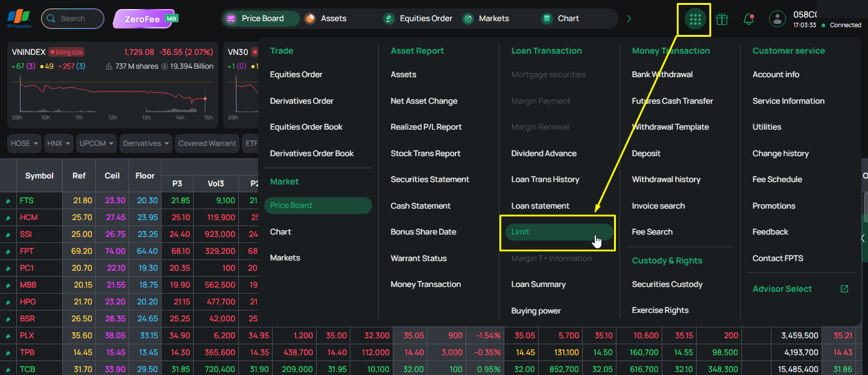Open Stock Trans Report

425,153
